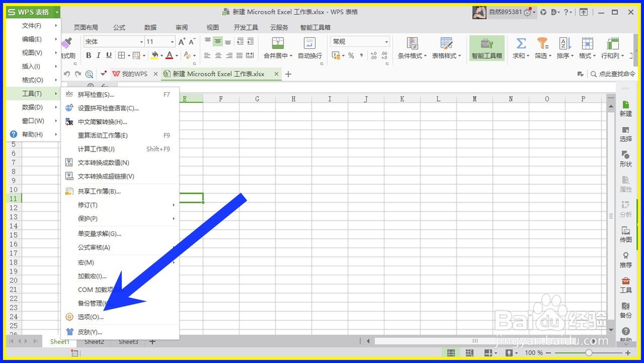Open the Help menu
644x363 pixels.
(x=33, y=134)
